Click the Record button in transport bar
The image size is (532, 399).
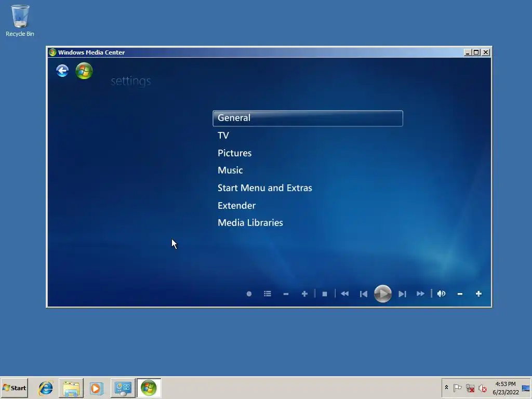(x=249, y=294)
